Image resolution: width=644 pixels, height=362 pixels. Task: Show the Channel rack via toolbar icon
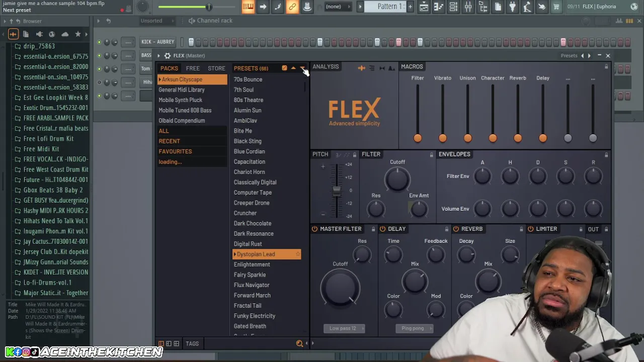pos(453,7)
